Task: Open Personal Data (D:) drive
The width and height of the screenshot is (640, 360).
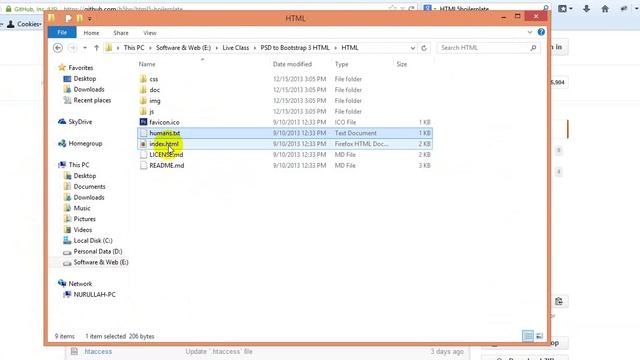Action: pos(98,251)
